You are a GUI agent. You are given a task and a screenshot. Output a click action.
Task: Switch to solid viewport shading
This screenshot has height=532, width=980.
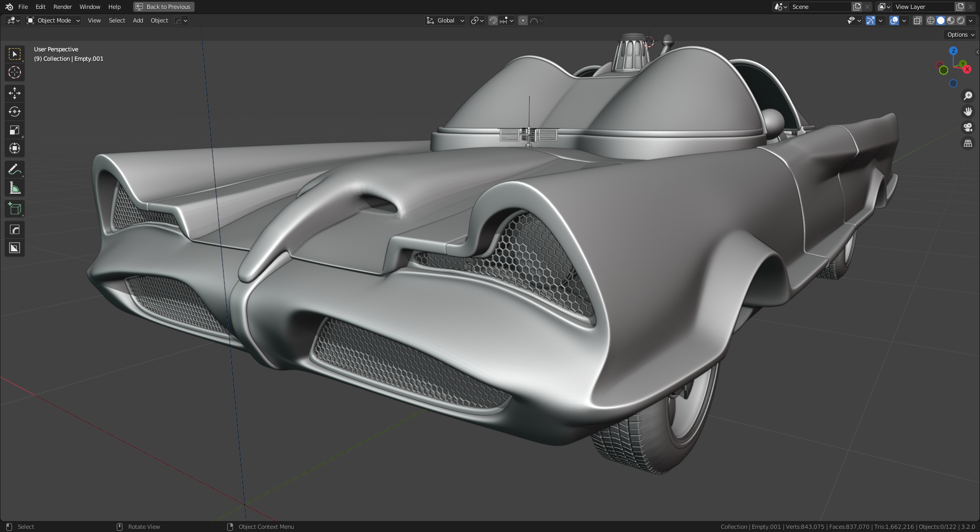941,20
